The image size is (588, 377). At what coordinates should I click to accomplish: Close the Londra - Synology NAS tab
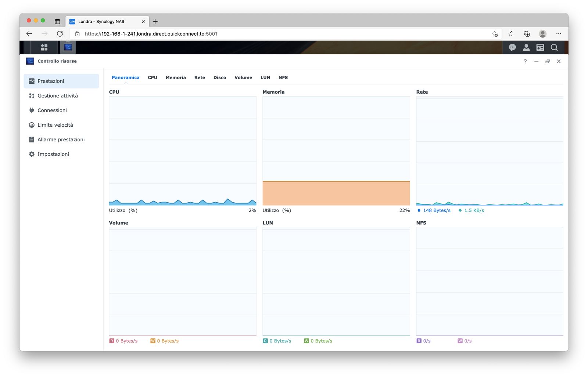coord(143,22)
